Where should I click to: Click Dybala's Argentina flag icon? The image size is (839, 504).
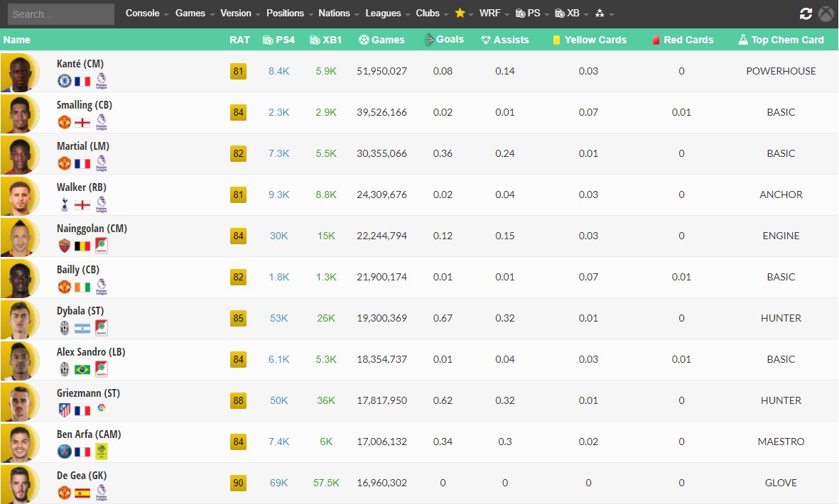(82, 328)
